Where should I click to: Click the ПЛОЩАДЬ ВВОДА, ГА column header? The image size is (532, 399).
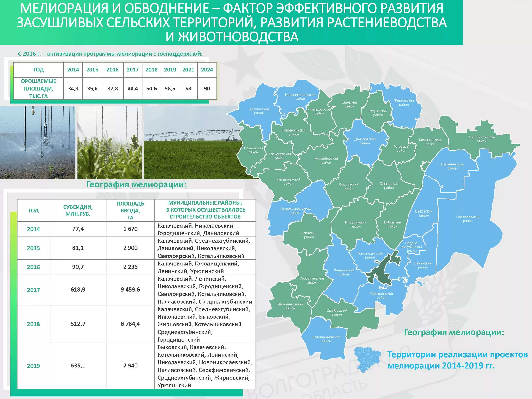click(130, 210)
